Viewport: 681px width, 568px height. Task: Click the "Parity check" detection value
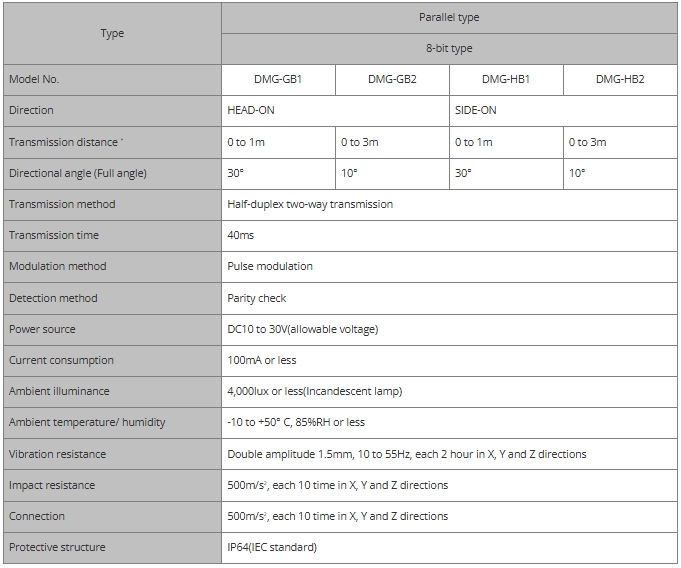(257, 298)
